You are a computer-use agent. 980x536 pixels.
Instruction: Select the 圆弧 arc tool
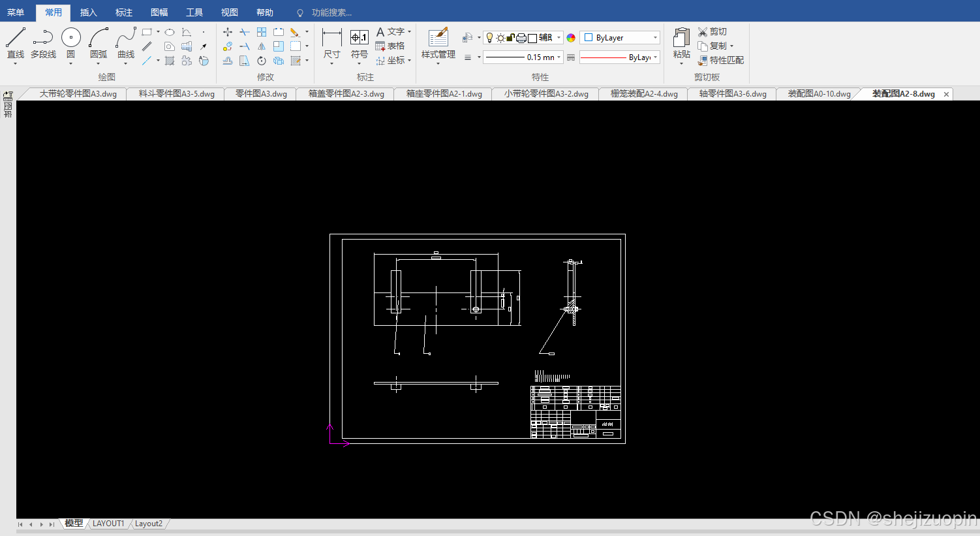pyautogui.click(x=99, y=43)
